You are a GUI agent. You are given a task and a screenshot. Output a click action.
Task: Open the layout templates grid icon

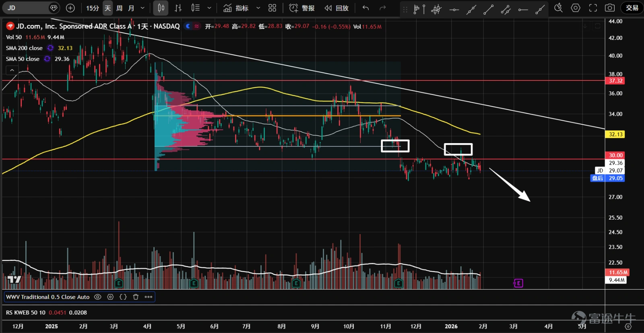(x=272, y=8)
